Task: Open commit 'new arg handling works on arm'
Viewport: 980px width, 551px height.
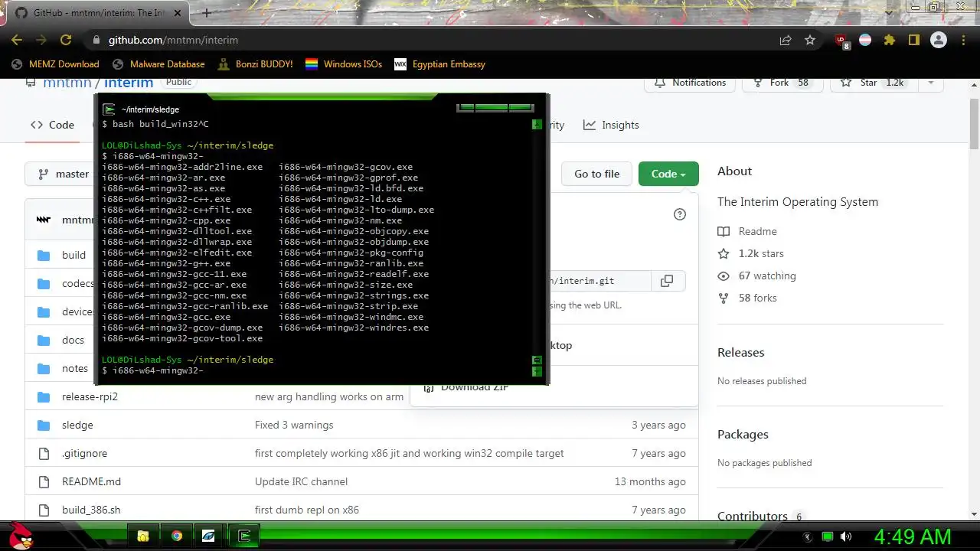Action: (x=329, y=396)
